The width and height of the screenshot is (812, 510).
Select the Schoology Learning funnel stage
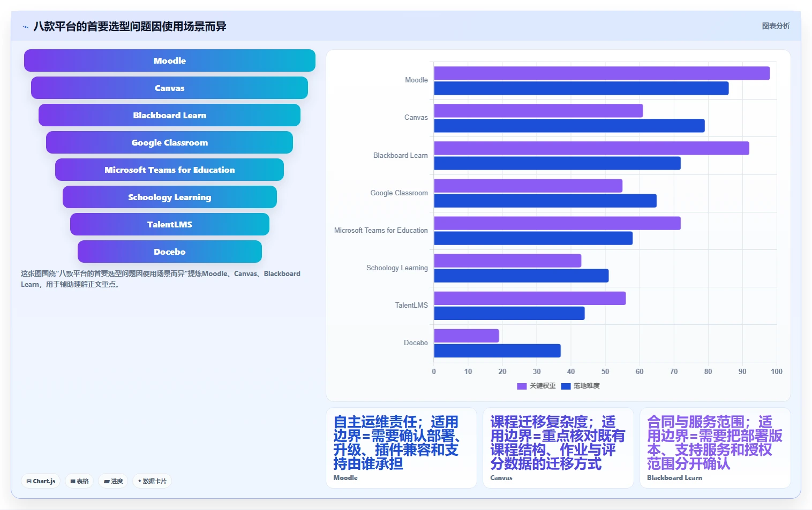pos(170,197)
